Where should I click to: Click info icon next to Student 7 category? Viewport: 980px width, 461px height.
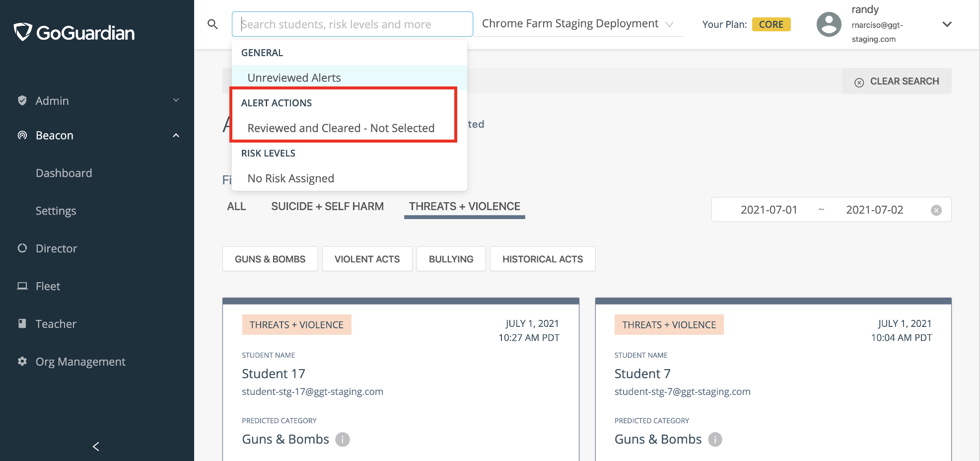tap(715, 439)
